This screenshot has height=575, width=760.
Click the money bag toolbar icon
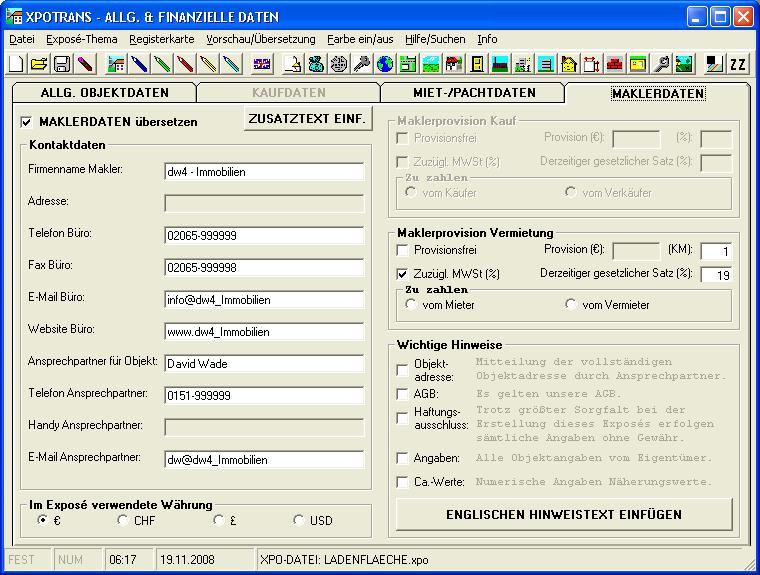316,64
